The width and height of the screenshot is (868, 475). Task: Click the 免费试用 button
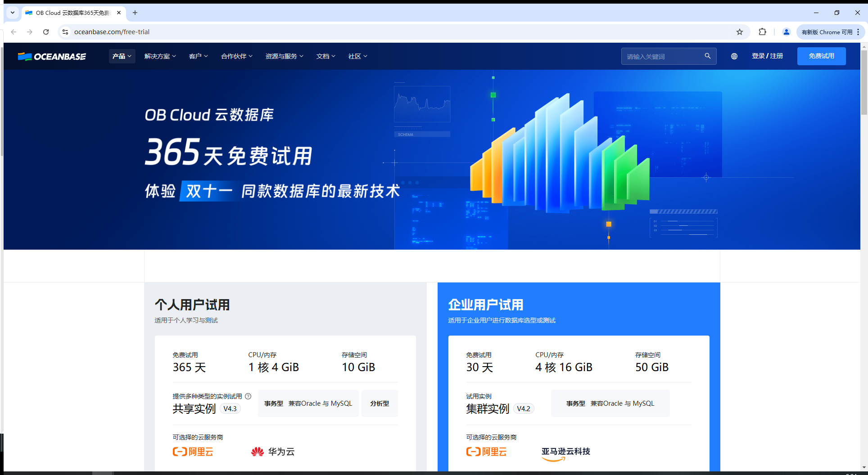[x=821, y=56]
